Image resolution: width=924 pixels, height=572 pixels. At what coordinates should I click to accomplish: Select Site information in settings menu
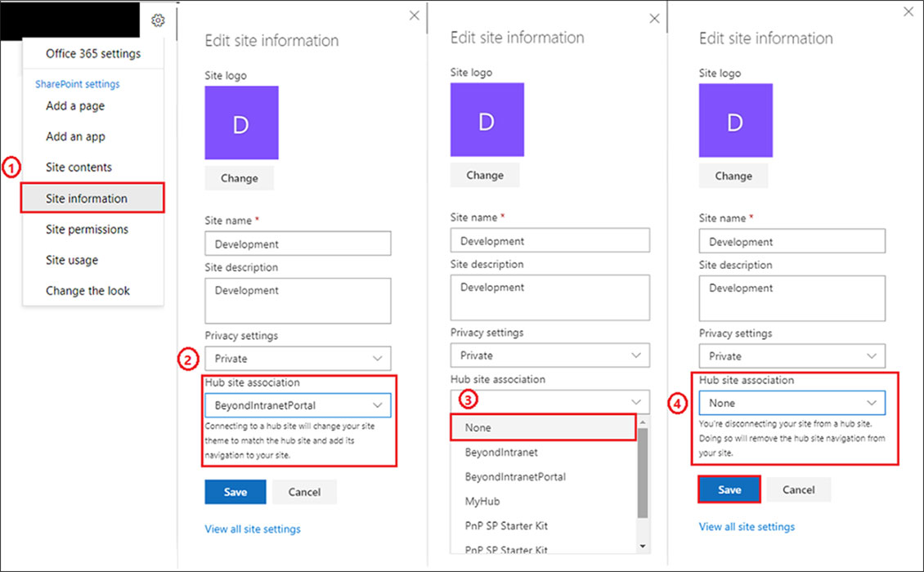coord(87,199)
